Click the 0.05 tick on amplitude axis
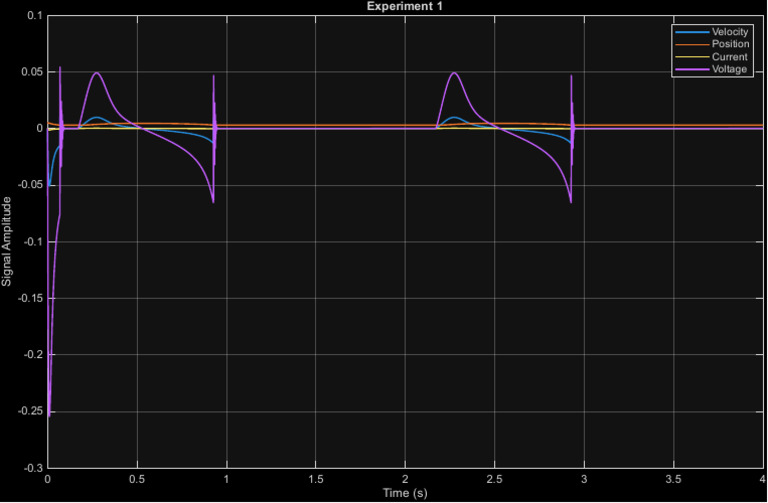The width and height of the screenshot is (768, 503). (32, 72)
